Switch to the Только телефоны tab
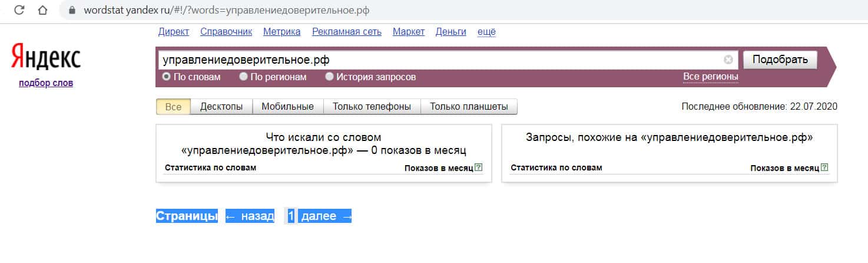Viewport: 868px width, 263px height. point(372,107)
